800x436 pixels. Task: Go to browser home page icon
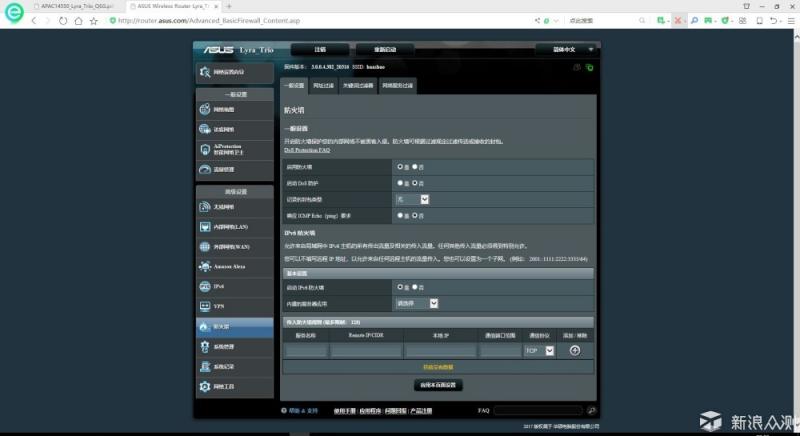click(78, 21)
